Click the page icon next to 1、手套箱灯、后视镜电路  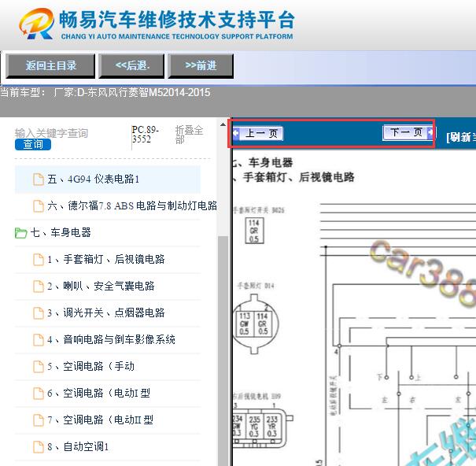click(39, 260)
